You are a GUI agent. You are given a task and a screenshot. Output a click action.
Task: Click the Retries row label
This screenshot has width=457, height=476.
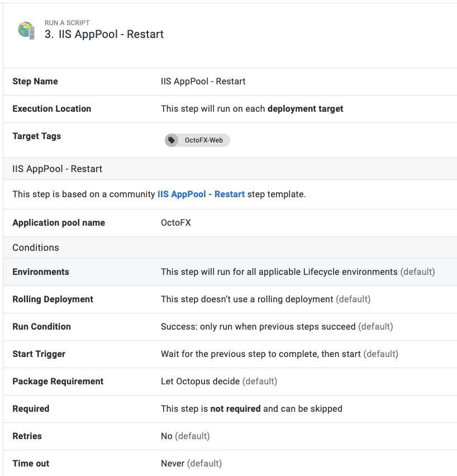27,436
